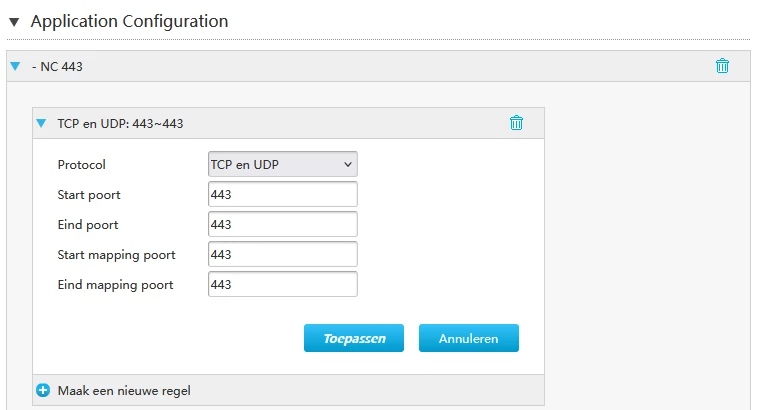Collapse the Application Configuration section triangle
Image resolution: width=759 pixels, height=410 pixels.
click(x=14, y=22)
